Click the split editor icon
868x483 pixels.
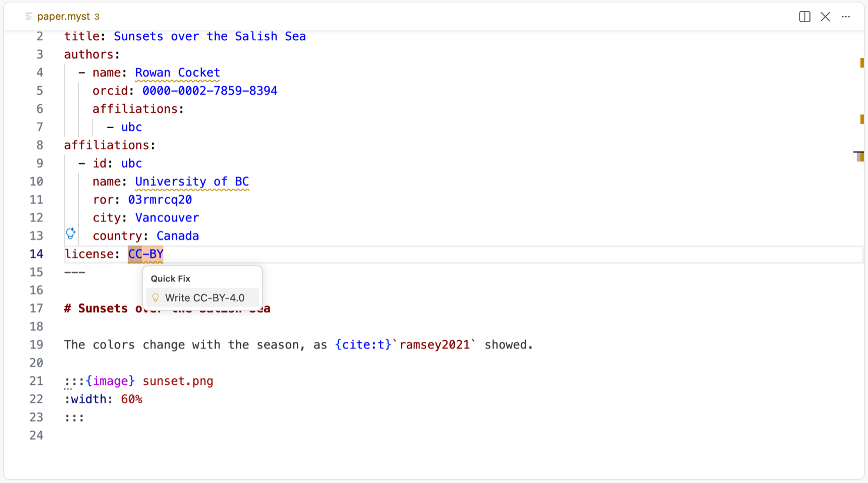[x=805, y=17]
